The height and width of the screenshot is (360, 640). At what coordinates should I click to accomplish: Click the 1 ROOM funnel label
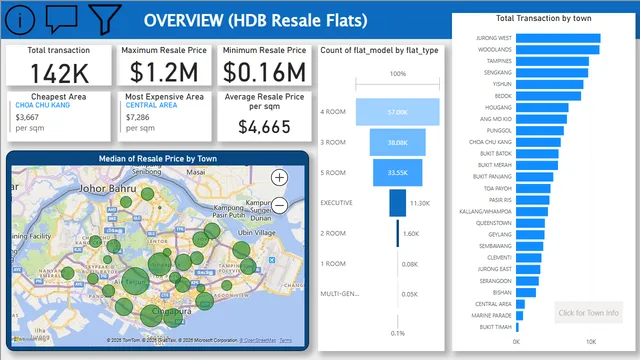333,264
